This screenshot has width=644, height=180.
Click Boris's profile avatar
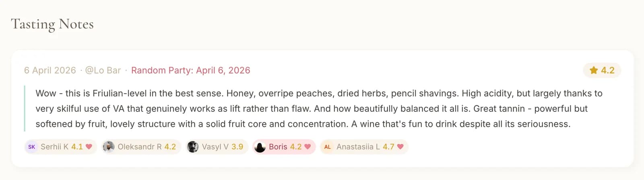[x=260, y=147]
